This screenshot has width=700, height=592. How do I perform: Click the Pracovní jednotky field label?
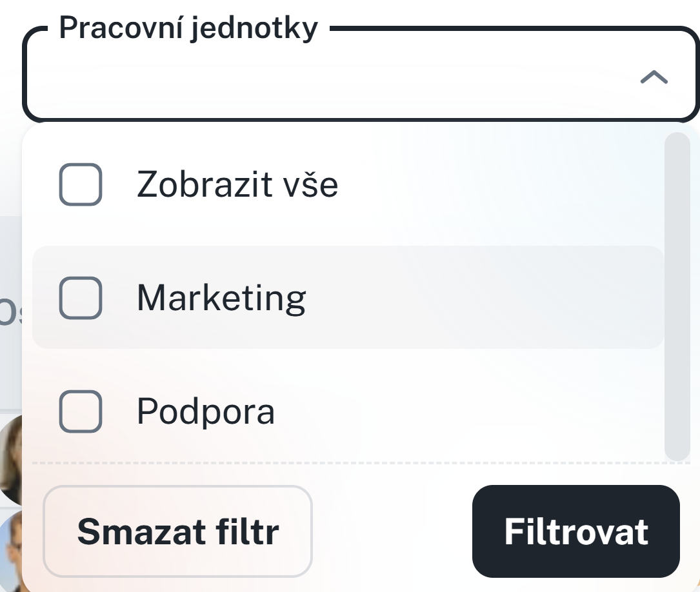pyautogui.click(x=188, y=29)
